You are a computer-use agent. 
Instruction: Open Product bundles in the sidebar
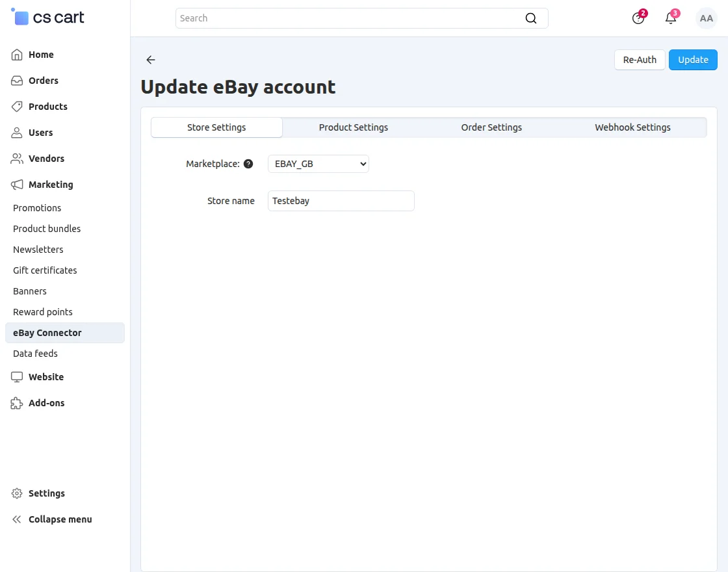[47, 228]
